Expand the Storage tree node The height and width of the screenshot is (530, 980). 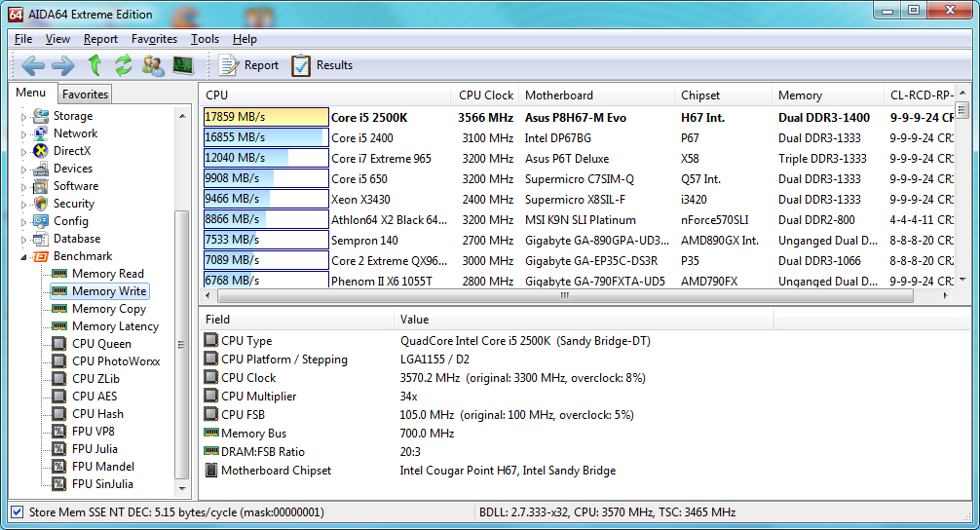pos(23,116)
